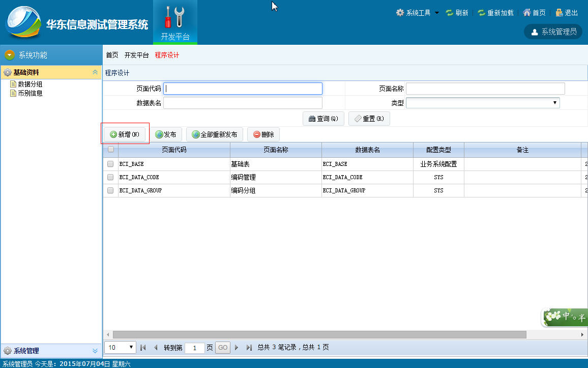Click the 重新加载 reload icon
The image size is (588, 368).
pos(481,13)
